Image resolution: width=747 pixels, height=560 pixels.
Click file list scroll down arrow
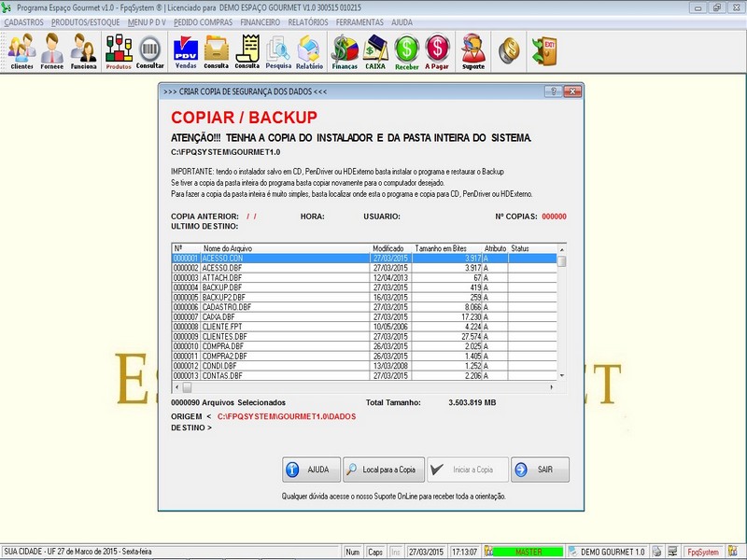(562, 376)
